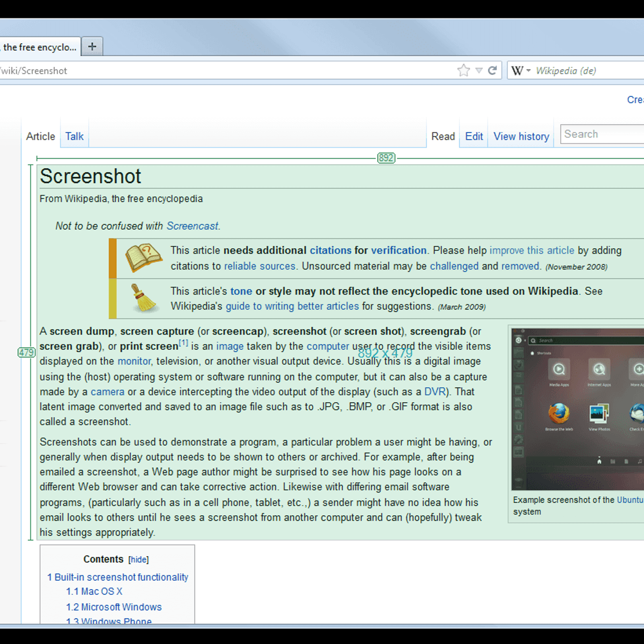
Task: Open the DVR link
Action: (x=435, y=392)
